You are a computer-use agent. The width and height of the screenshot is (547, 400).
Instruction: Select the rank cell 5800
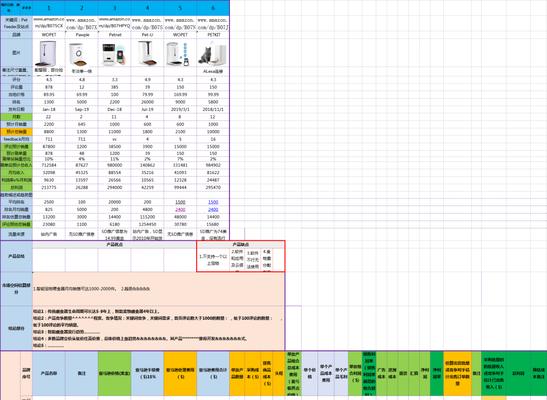point(213,102)
